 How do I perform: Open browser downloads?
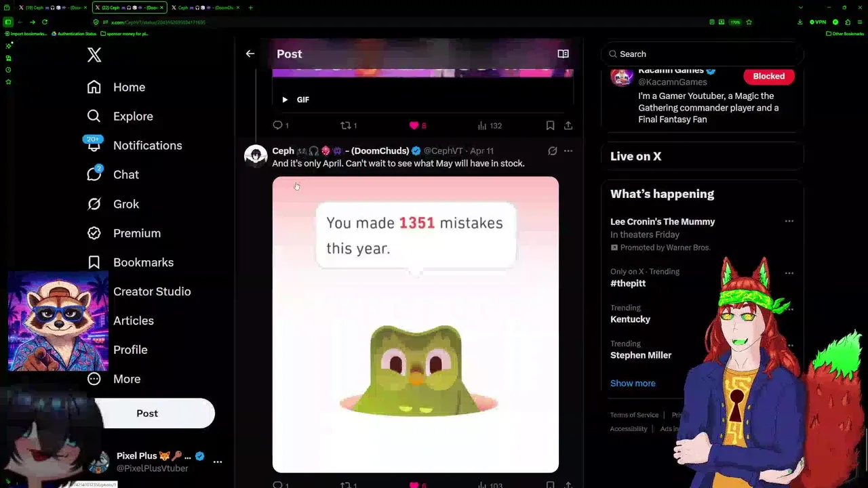coord(800,22)
